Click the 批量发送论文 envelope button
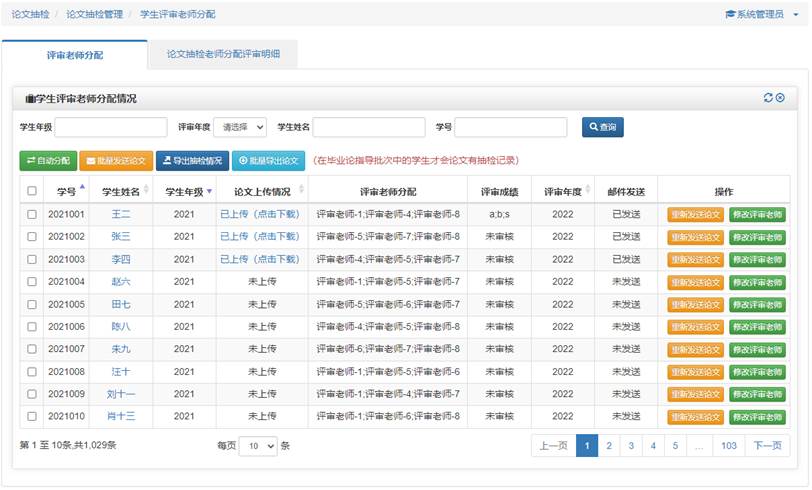 point(115,160)
